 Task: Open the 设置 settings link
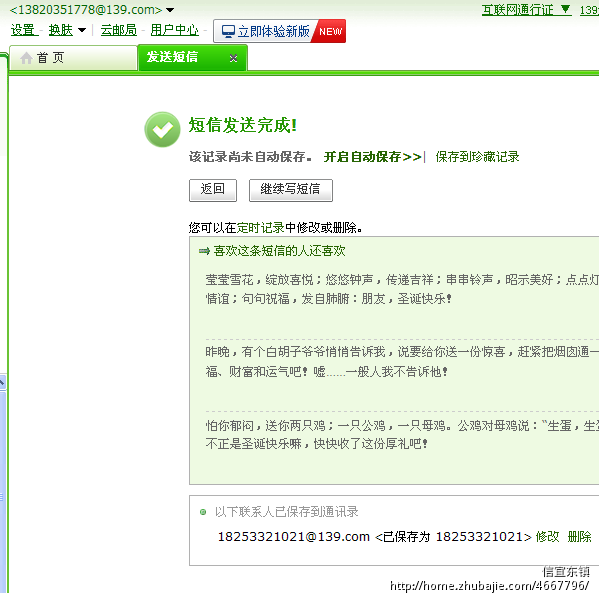point(23,30)
